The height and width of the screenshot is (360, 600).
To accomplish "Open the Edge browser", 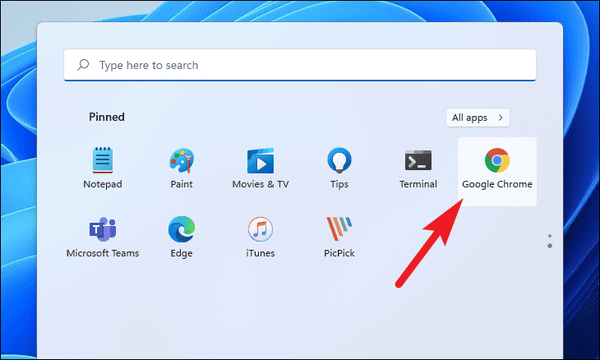I will (x=181, y=237).
